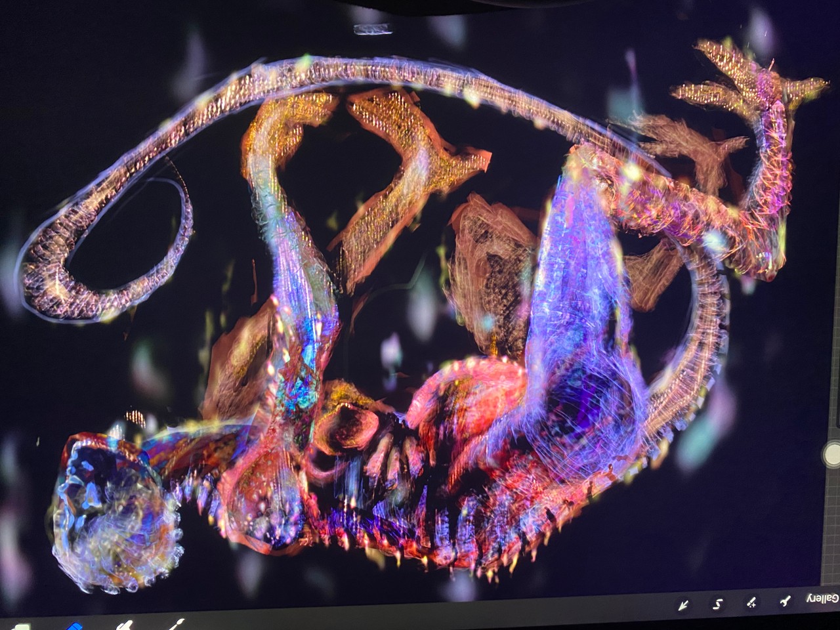This screenshot has height=630, width=840.
Task: Select the blue Eraser tool
Action: 74,625
